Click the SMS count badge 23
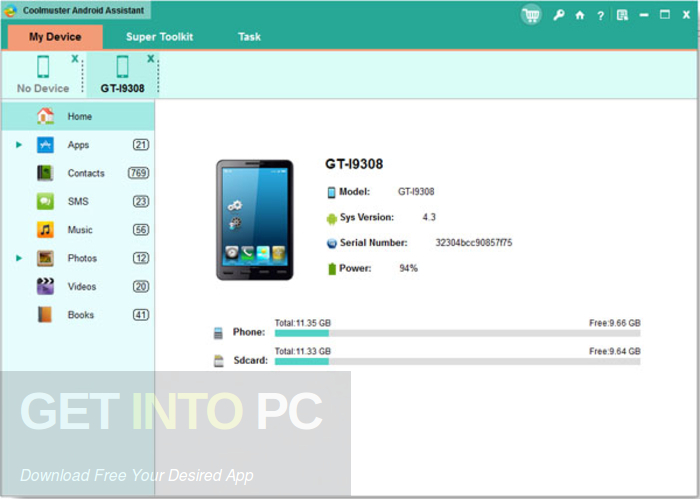Screen dimensions: 700x499 click(141, 201)
